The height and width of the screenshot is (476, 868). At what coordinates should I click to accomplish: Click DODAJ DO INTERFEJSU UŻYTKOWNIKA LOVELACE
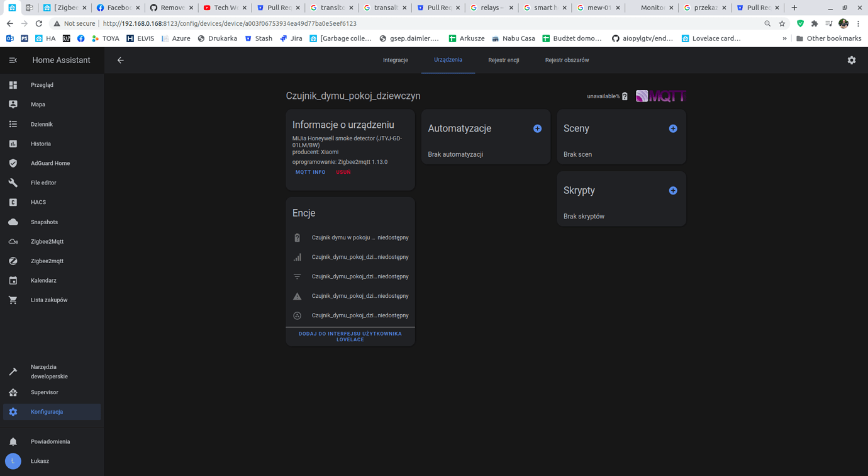[x=350, y=336]
